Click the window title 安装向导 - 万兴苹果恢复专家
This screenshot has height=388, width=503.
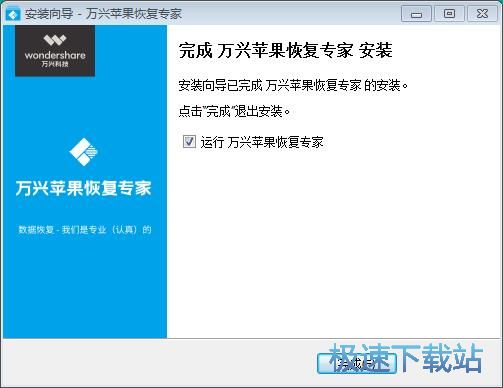coord(103,14)
